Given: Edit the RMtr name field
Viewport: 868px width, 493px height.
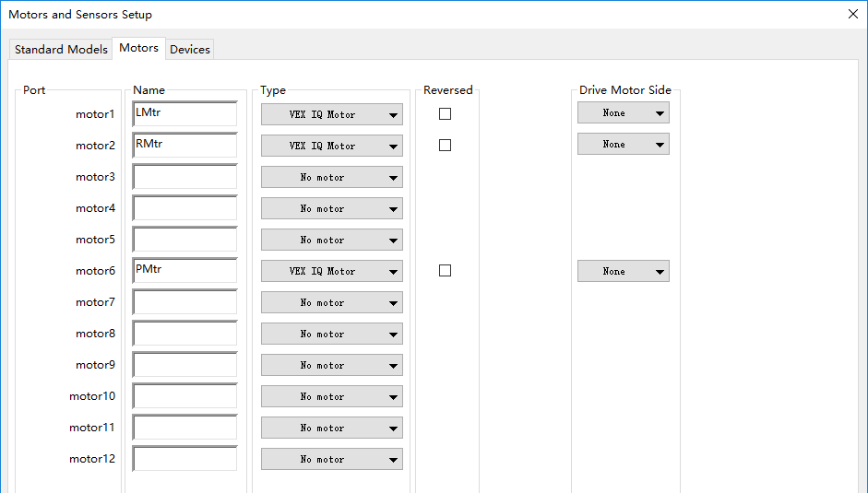Looking at the screenshot, I should pos(184,146).
